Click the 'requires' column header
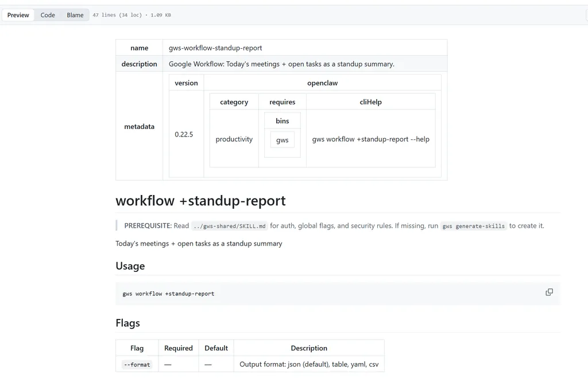 click(282, 102)
